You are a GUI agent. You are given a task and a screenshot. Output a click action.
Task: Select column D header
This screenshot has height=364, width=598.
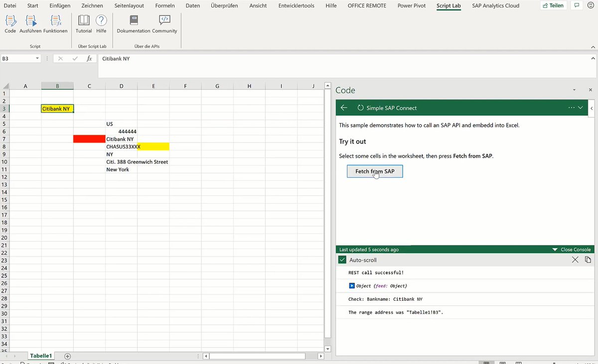coord(121,86)
